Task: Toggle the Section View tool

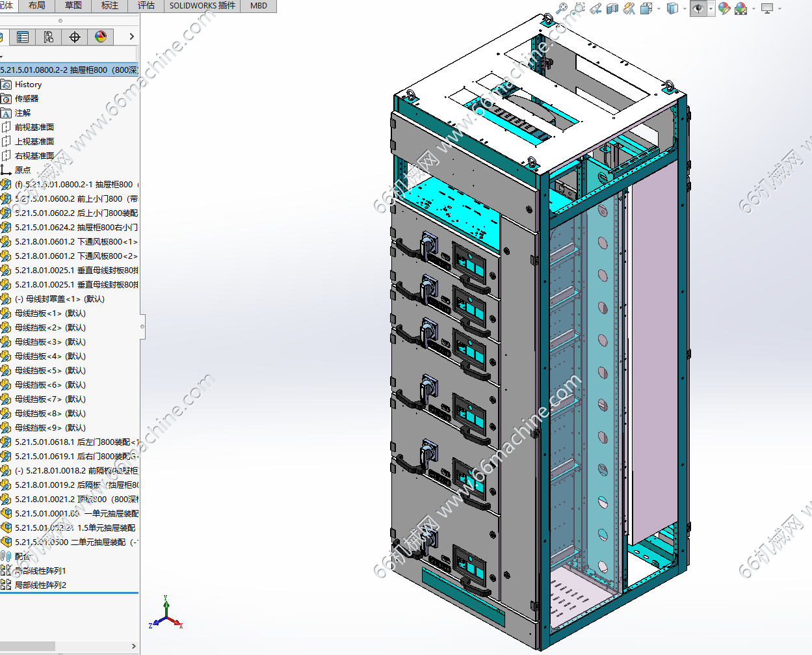Action: (x=612, y=8)
